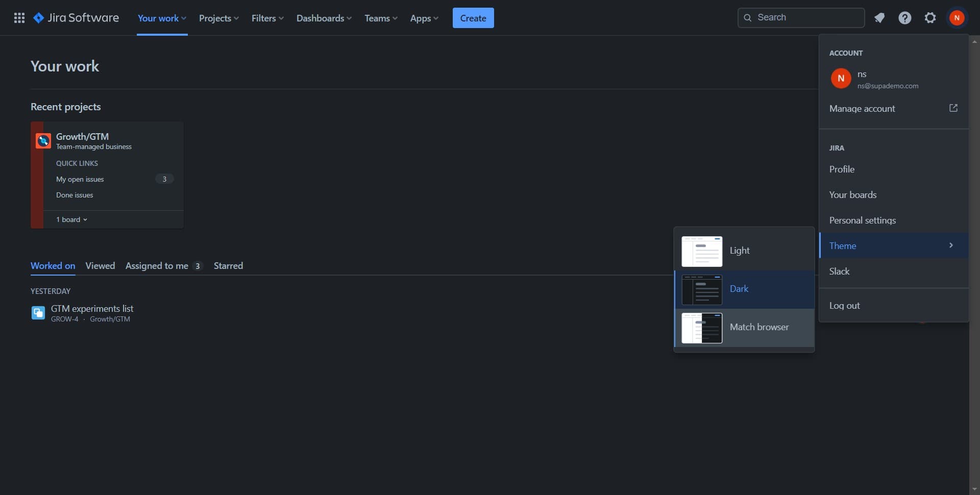This screenshot has height=495, width=980.
Task: Open the notifications bell
Action: pyautogui.click(x=879, y=17)
